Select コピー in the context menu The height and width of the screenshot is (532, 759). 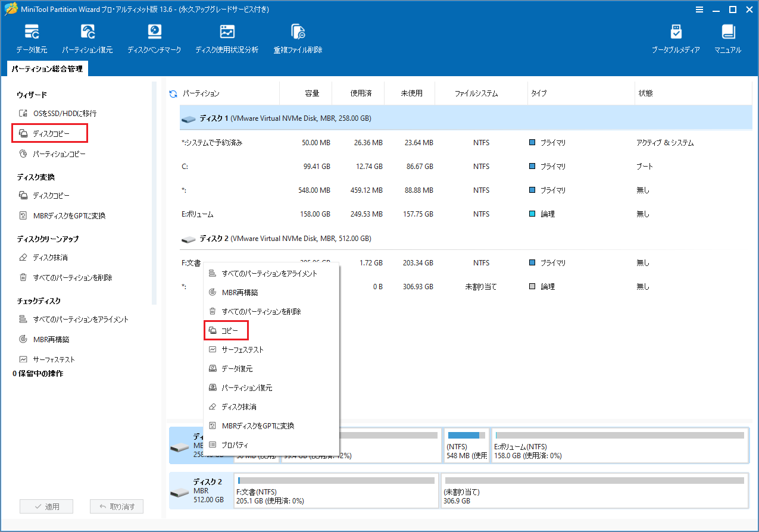coord(226,330)
